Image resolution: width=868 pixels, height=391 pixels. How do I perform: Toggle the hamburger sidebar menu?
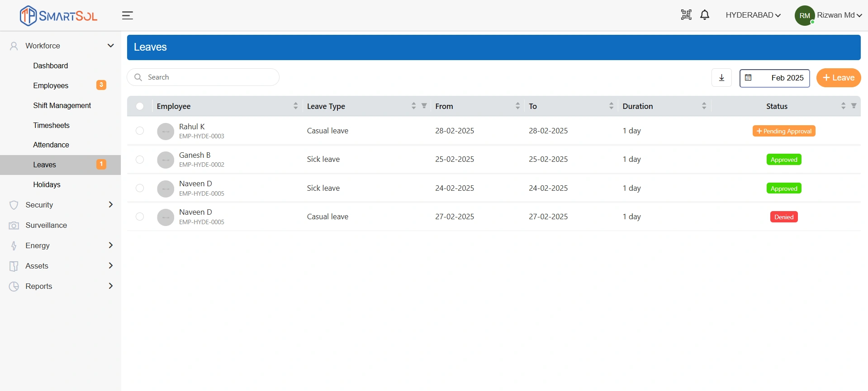128,15
